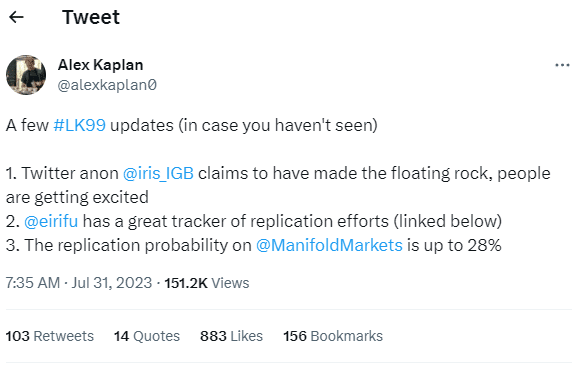The width and height of the screenshot is (588, 371).
Task: Open the @alexkaplan0 handle
Action: point(107,85)
